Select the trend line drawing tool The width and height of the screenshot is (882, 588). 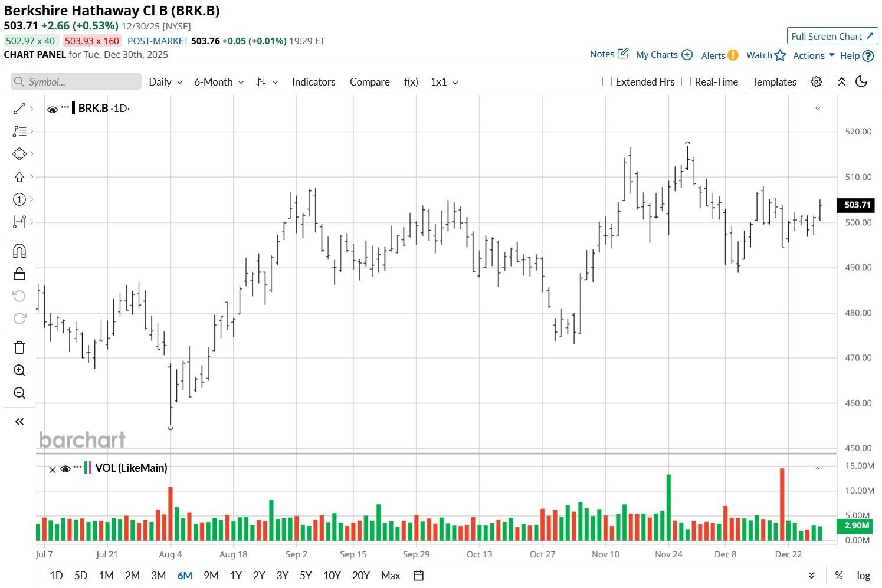coord(19,109)
